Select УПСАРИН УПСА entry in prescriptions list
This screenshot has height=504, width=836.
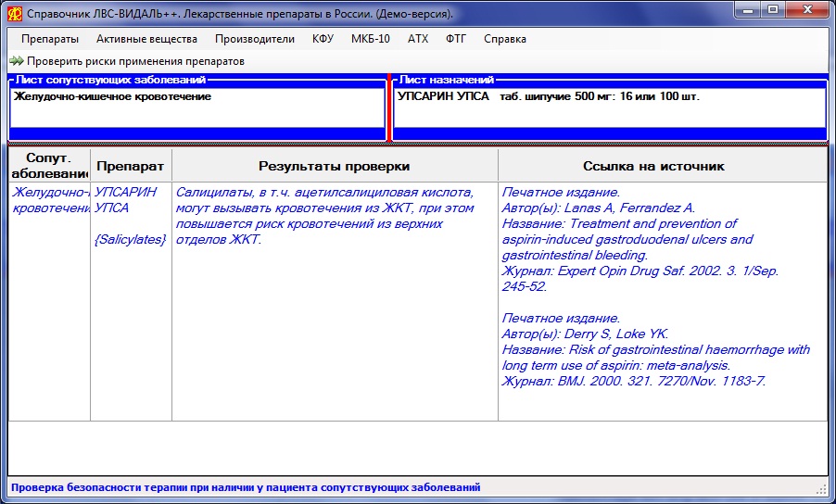click(549, 96)
